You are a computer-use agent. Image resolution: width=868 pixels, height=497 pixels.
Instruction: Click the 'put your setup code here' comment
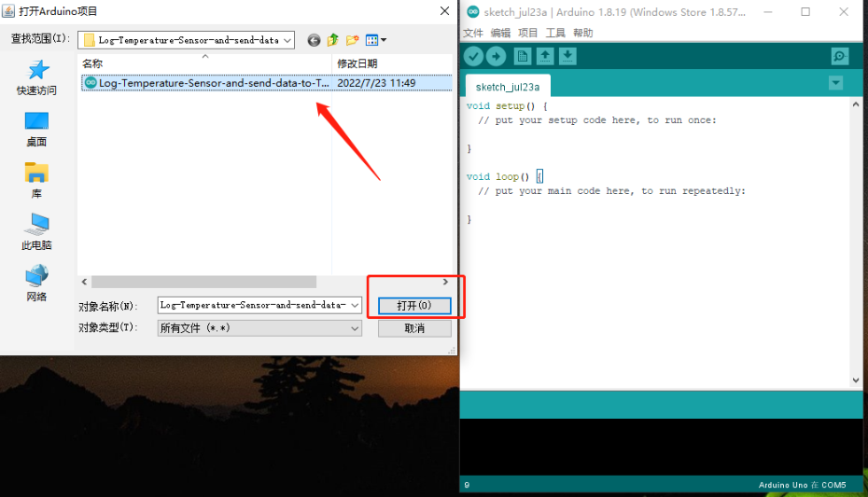597,120
